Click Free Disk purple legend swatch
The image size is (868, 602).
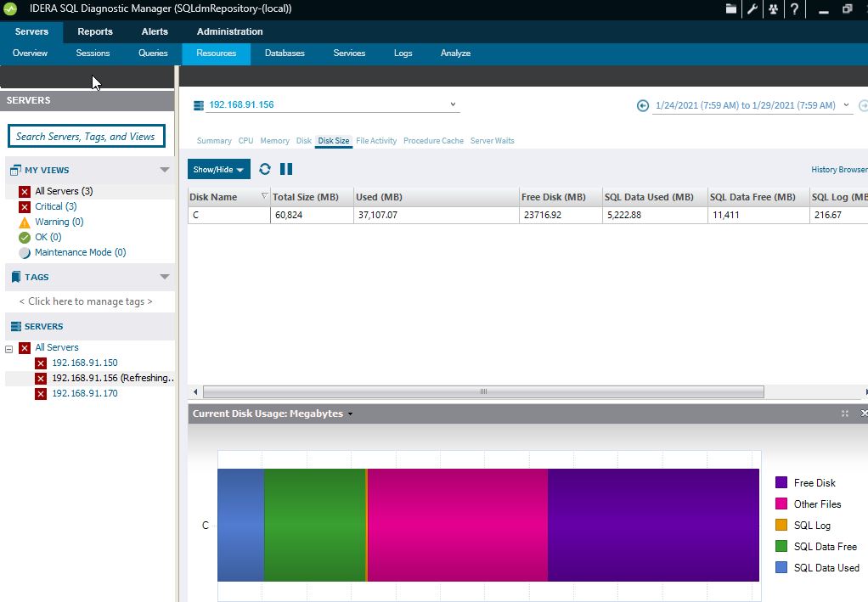pyautogui.click(x=781, y=482)
